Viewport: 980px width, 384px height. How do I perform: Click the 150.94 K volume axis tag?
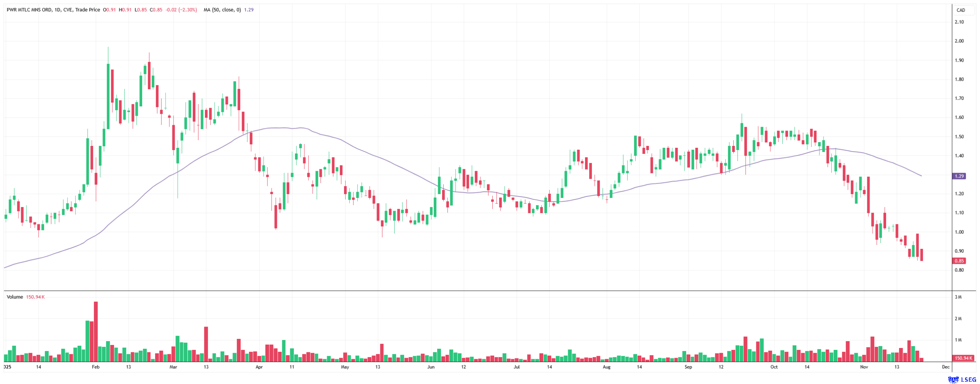(x=963, y=358)
